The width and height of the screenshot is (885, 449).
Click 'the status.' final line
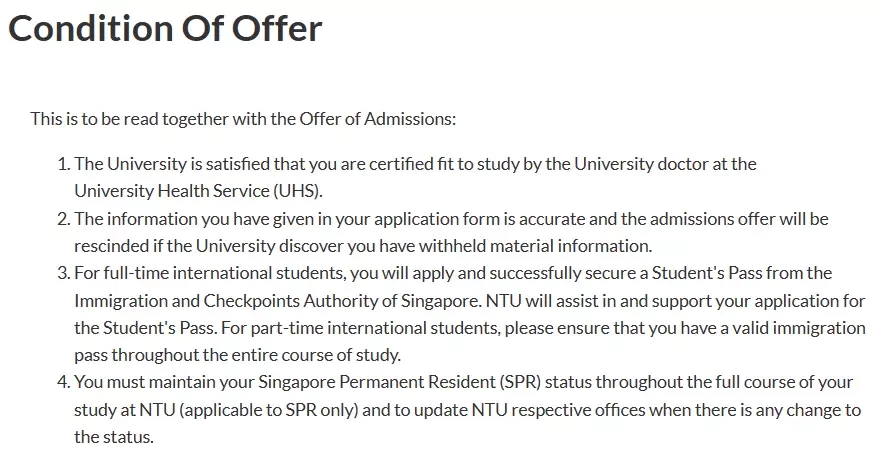(113, 437)
